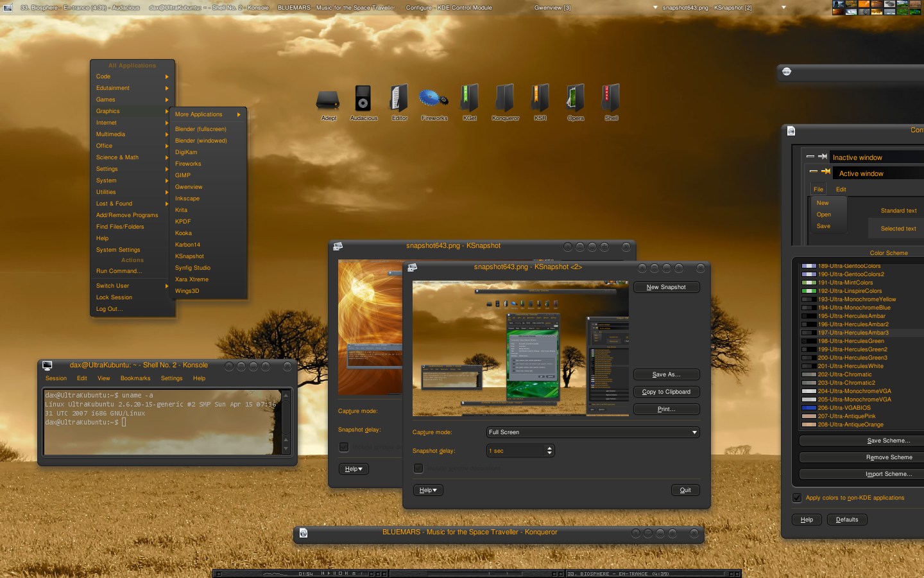Skip to previous track in bottom player
924x578 pixels.
[322, 573]
